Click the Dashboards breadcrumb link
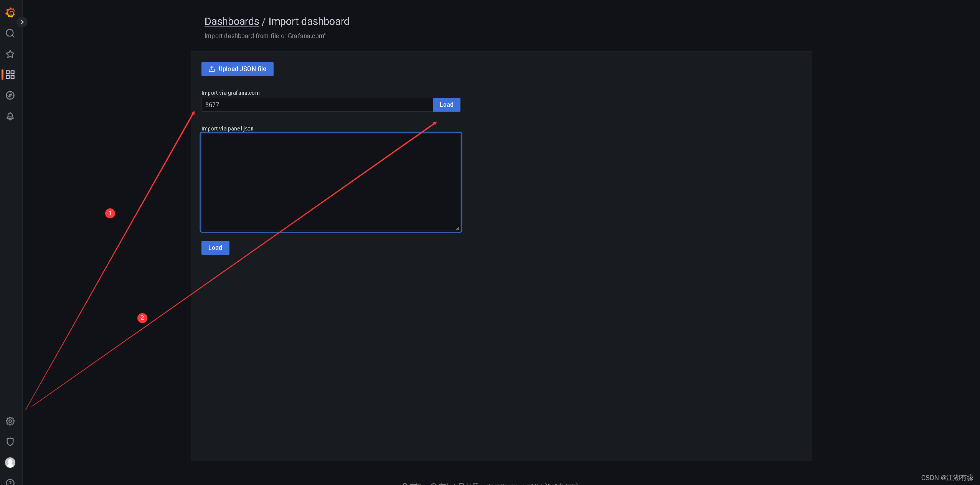The width and height of the screenshot is (980, 485). [x=232, y=21]
